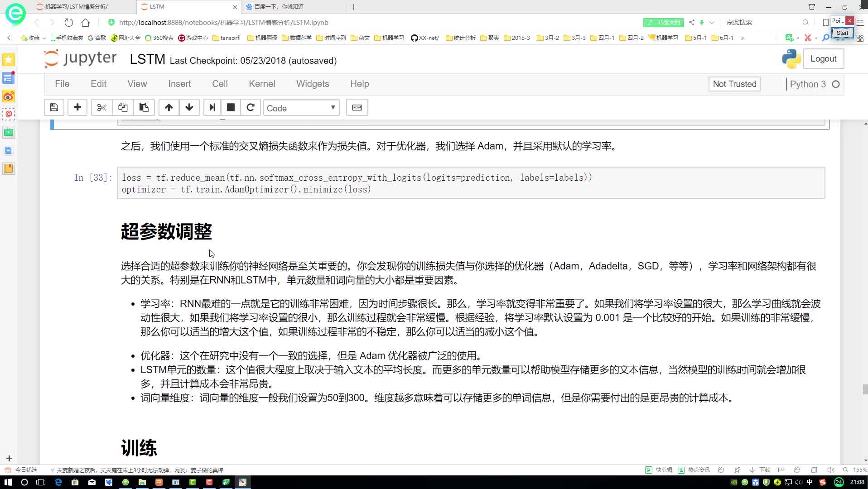868x489 pixels.
Task: Run cell and skip to next icon
Action: 212,107
